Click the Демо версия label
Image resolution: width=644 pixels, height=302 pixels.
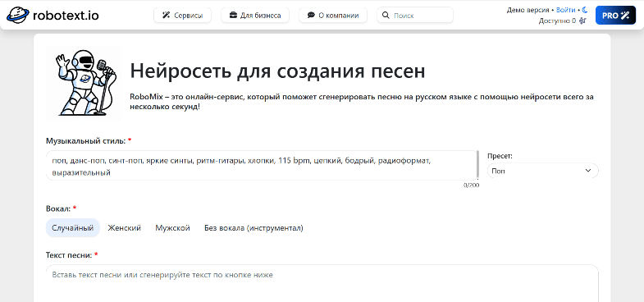528,10
